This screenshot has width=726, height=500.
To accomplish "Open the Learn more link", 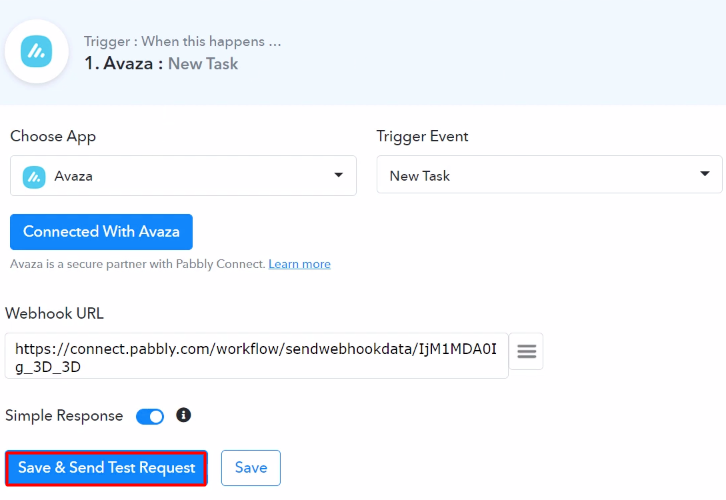I will pyautogui.click(x=300, y=264).
